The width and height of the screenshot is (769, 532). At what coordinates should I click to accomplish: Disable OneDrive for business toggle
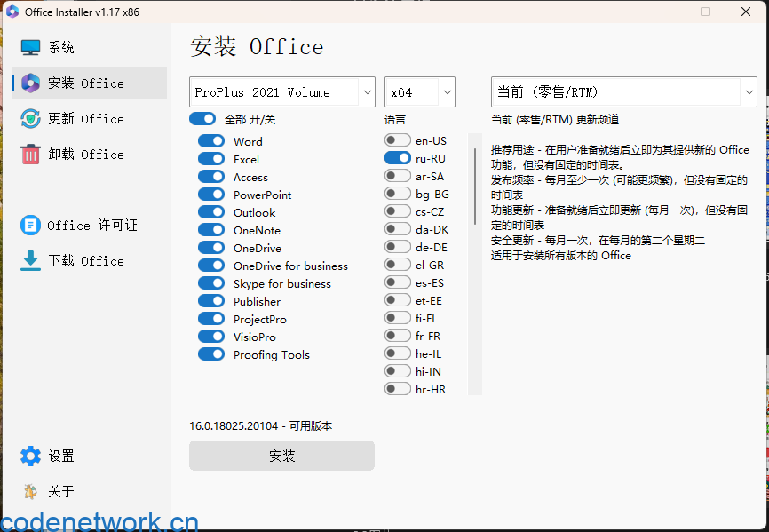pos(211,266)
